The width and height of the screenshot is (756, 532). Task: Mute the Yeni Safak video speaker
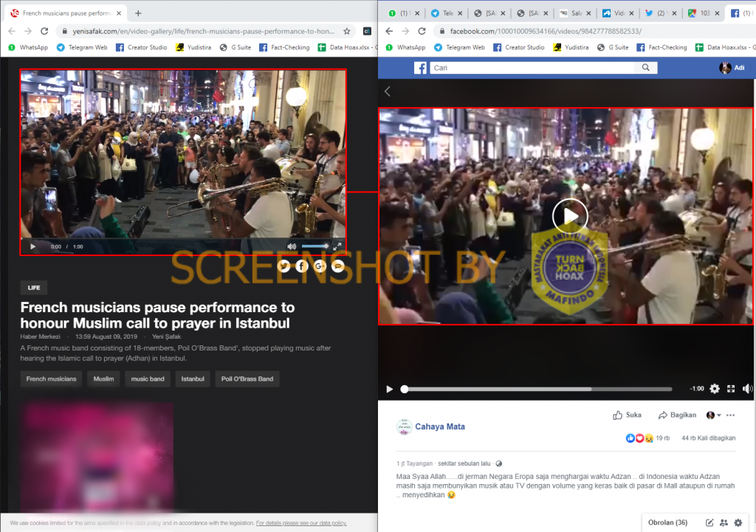(292, 246)
